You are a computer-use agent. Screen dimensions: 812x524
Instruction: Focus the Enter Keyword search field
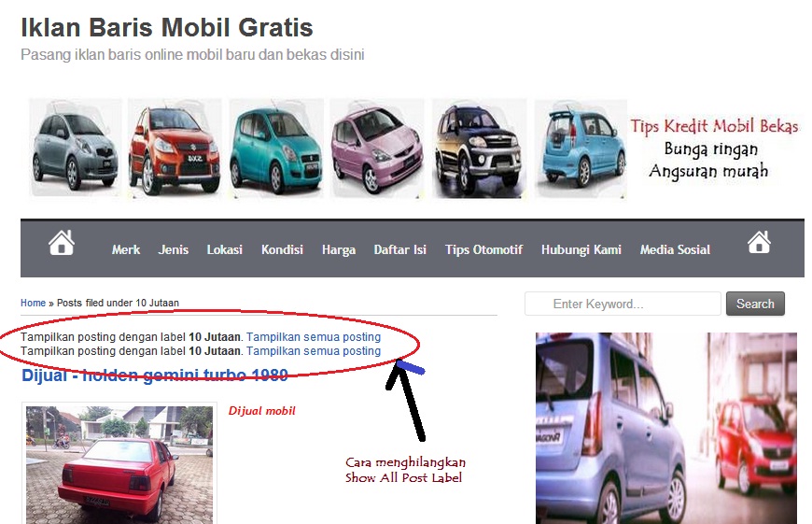[x=623, y=304]
